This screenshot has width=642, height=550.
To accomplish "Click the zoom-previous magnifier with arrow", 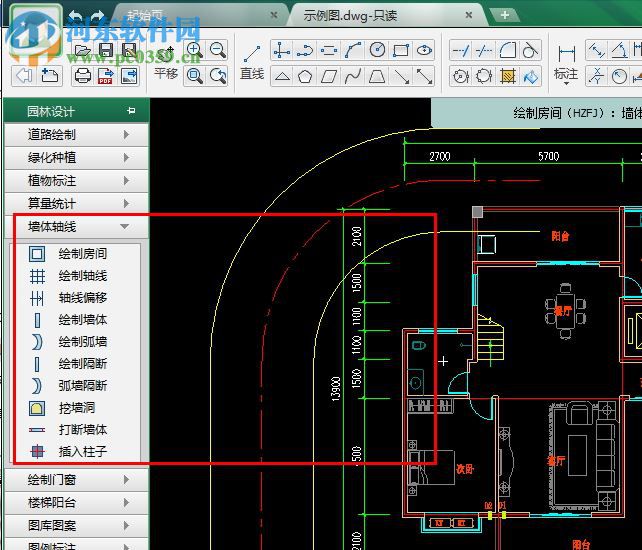I will 217,76.
